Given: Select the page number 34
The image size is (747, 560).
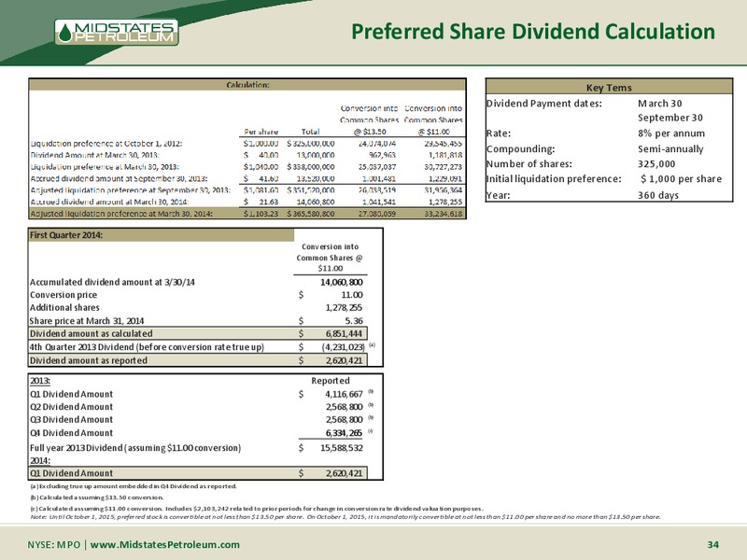Looking at the screenshot, I should [712, 544].
